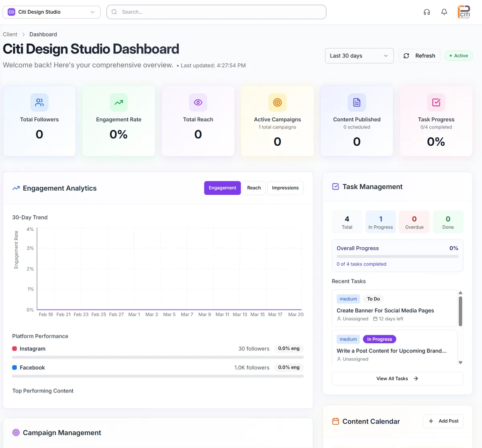Click the Add Post button
The width and height of the screenshot is (482, 448).
[x=443, y=421]
